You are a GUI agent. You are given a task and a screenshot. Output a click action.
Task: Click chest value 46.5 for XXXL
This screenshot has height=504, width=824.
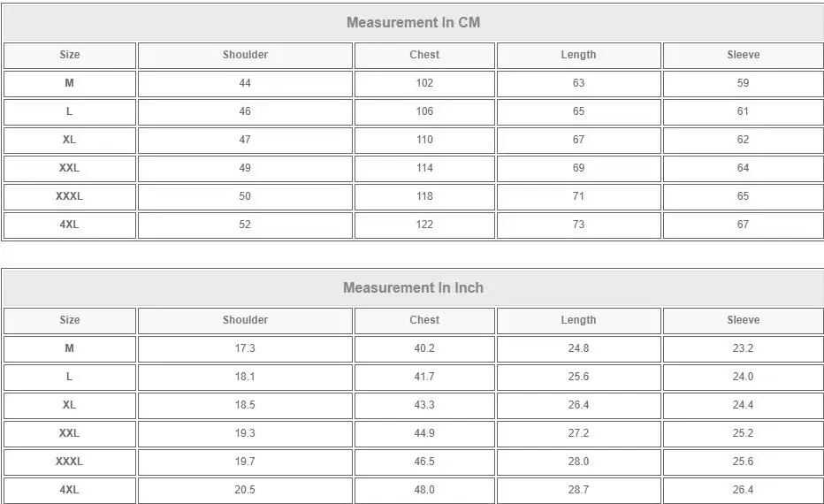424,462
